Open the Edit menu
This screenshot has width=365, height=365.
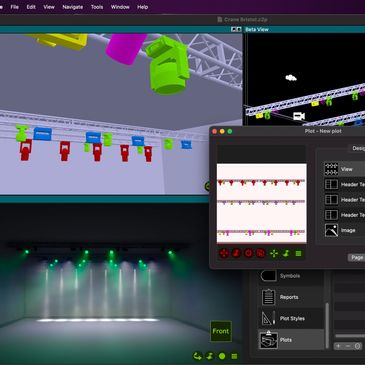click(31, 7)
